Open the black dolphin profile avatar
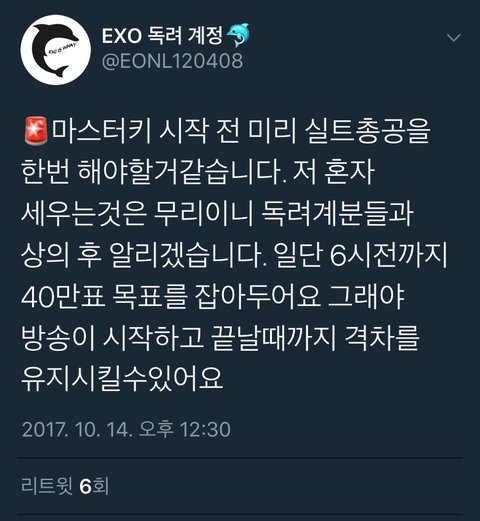The height and width of the screenshot is (521, 480). (55, 50)
